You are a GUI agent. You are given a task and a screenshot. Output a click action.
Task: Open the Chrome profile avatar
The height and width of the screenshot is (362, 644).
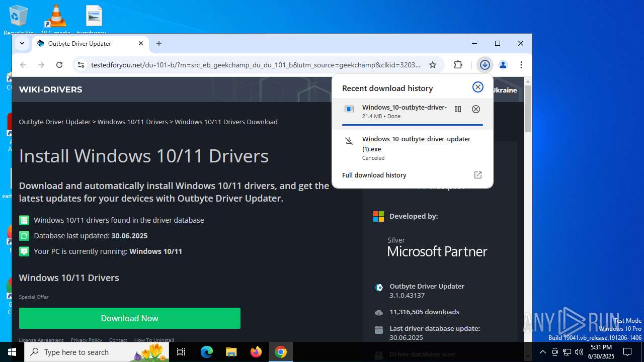[x=503, y=65]
